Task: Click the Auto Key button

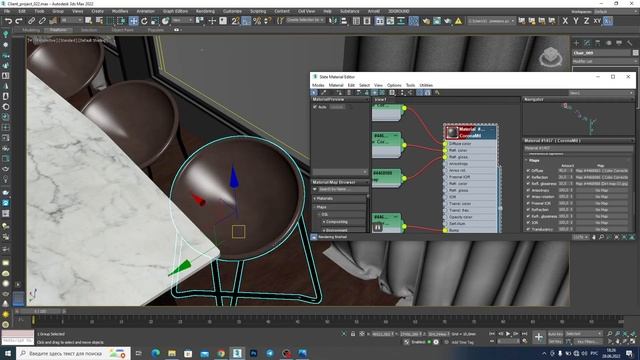Action: click(556, 334)
